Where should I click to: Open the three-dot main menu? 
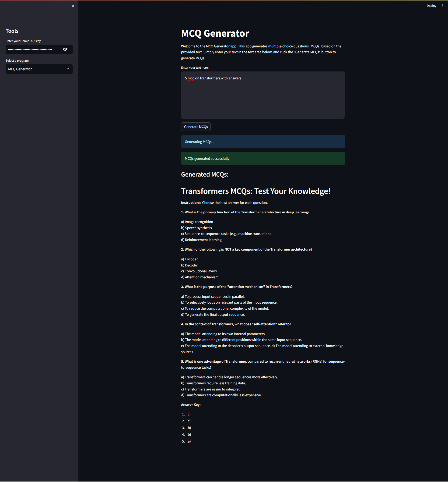[443, 6]
